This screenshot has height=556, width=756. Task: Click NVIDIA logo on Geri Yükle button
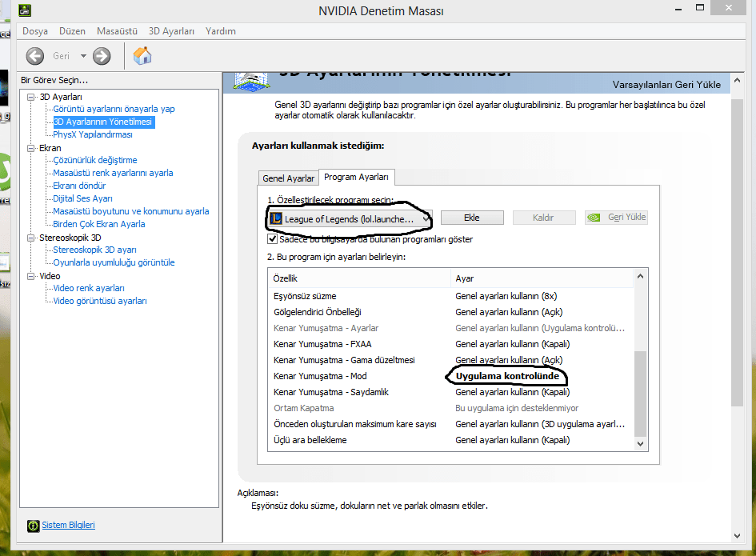point(594,218)
